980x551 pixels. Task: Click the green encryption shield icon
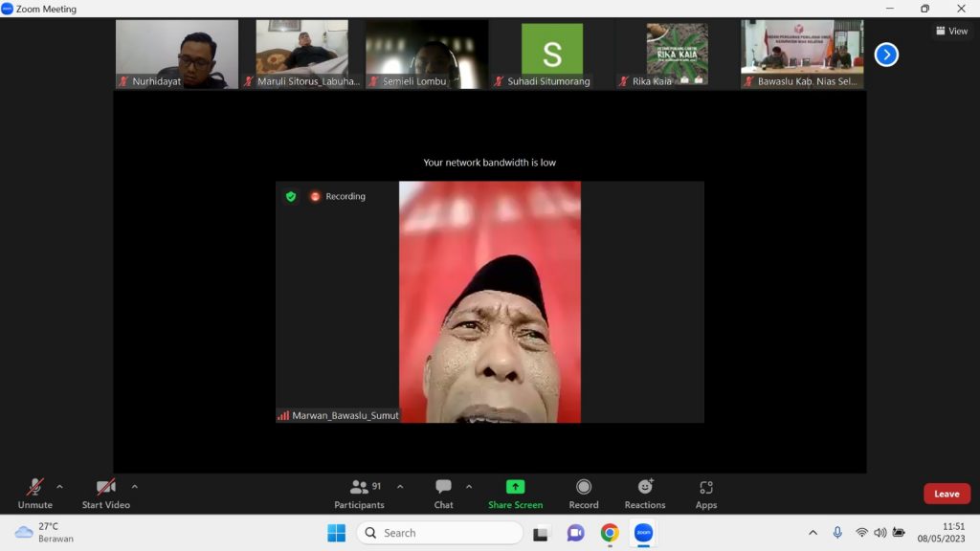(x=291, y=196)
